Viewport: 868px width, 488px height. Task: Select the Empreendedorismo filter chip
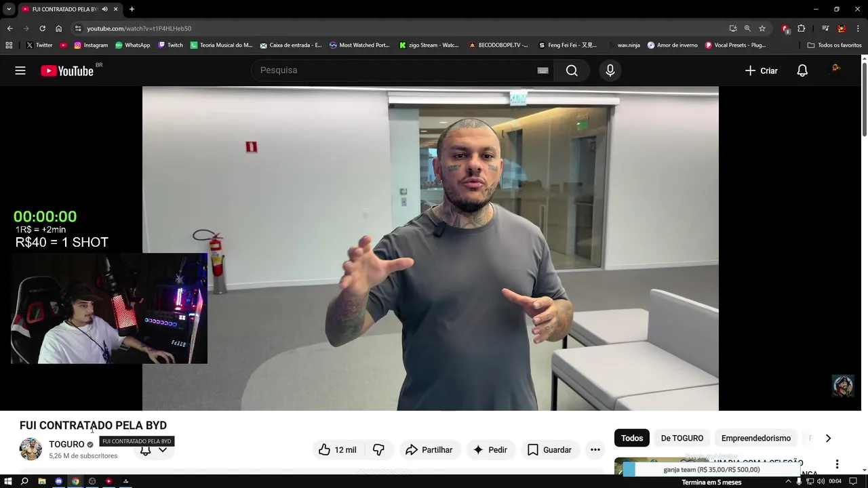click(x=756, y=439)
